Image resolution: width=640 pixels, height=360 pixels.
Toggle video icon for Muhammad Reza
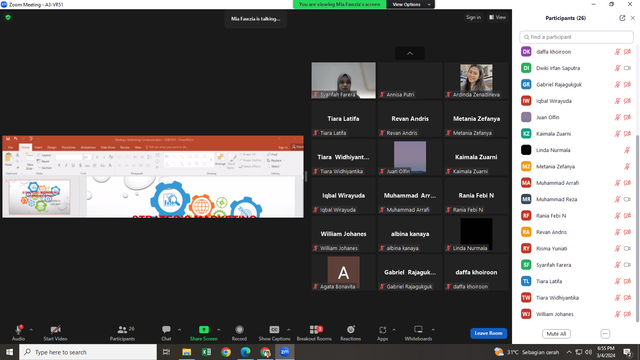[x=627, y=199]
